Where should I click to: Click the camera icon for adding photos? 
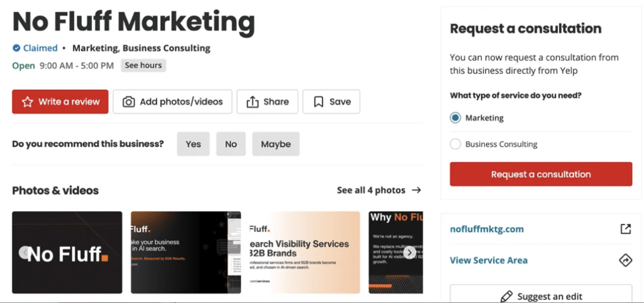pos(128,102)
